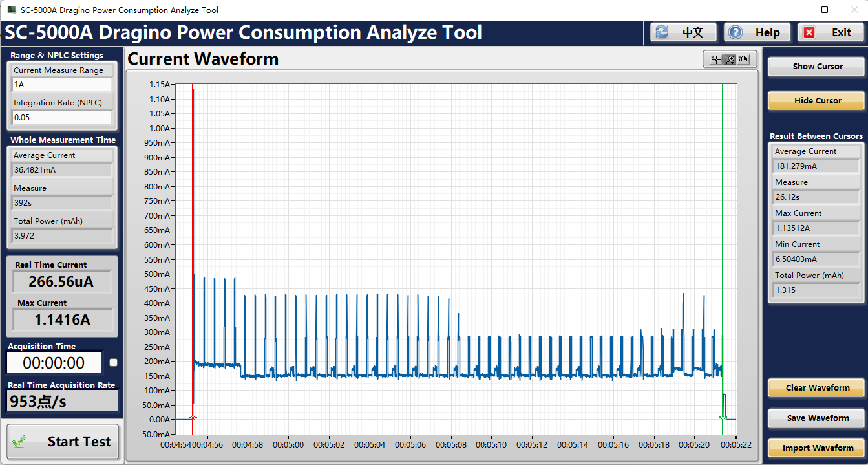The height and width of the screenshot is (465, 868).
Task: Click Save Waveform
Action: [816, 418]
